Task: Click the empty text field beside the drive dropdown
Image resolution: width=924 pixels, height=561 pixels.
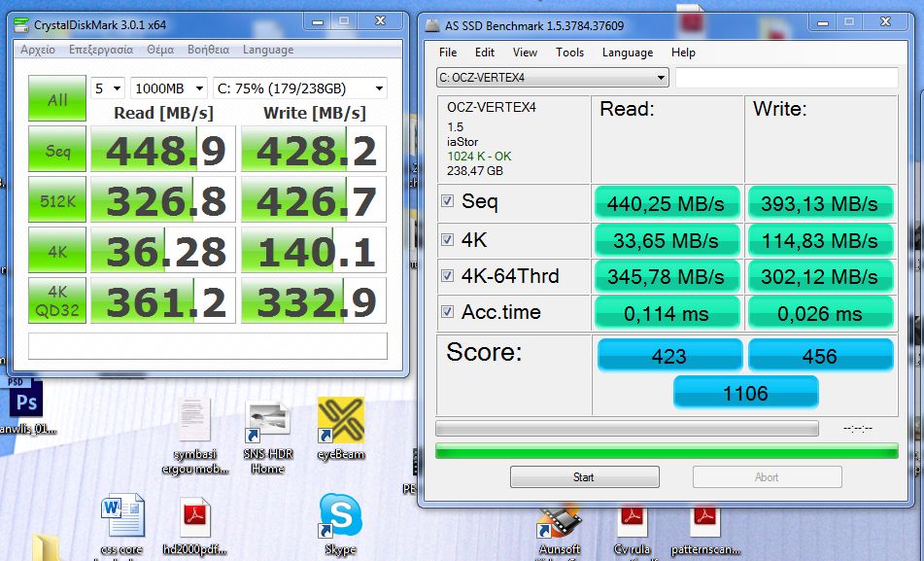Action: click(787, 77)
